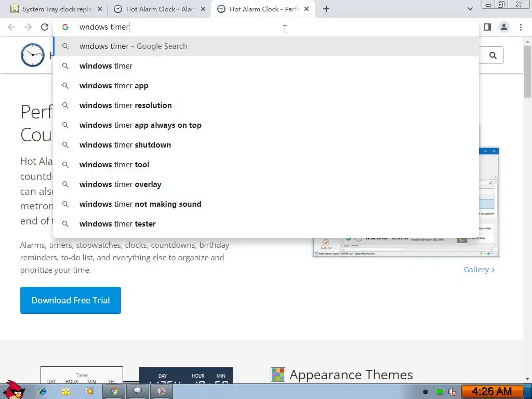Close the System Tray clock replacement tab

100,9
